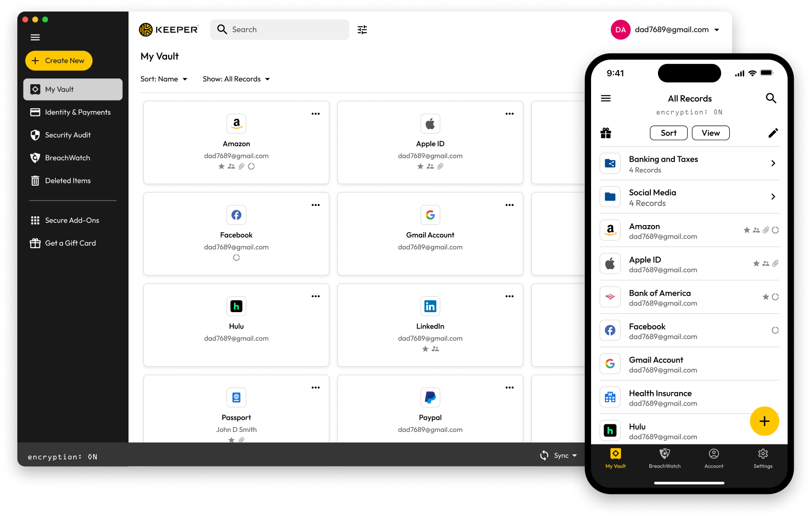Click the LinkedIn logo on desktop card

tap(430, 306)
